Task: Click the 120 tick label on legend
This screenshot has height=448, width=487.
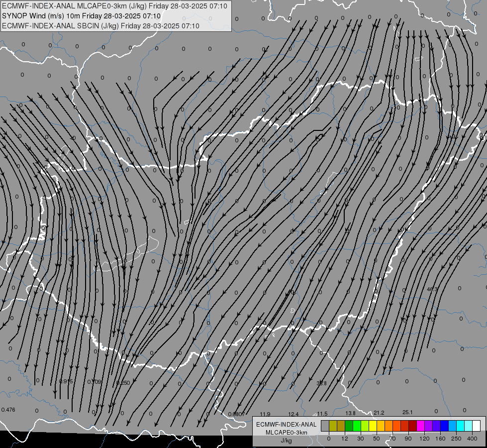Action: pyautogui.click(x=424, y=439)
